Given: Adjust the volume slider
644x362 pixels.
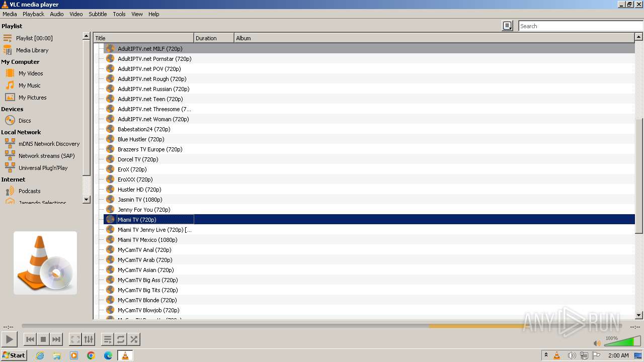Looking at the screenshot, I should coord(622,342).
